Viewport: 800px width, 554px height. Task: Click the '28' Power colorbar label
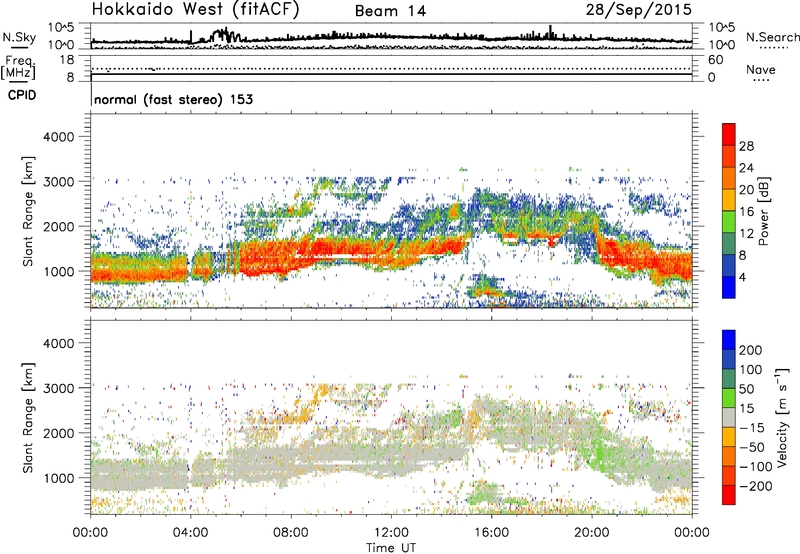click(746, 146)
